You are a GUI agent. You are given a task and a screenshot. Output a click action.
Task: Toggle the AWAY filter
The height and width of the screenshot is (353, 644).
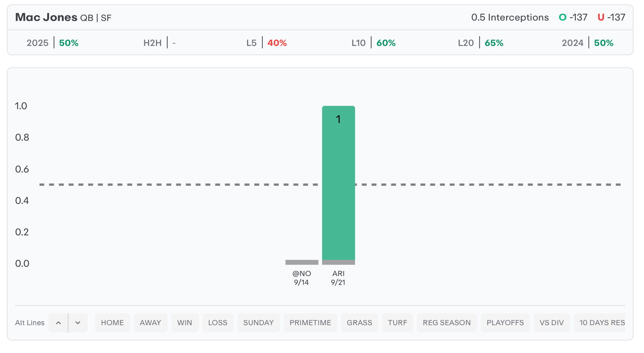pos(150,323)
